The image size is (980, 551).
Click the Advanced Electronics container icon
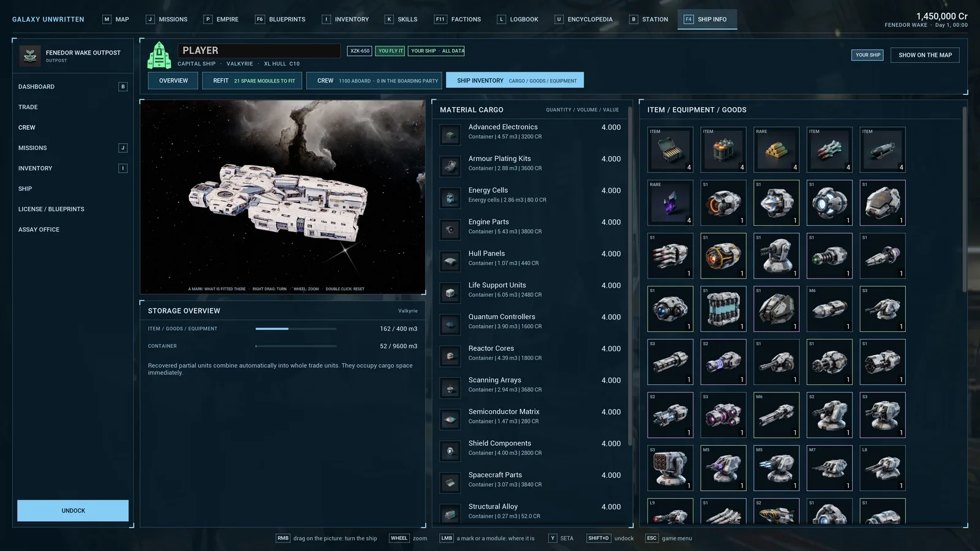(450, 135)
